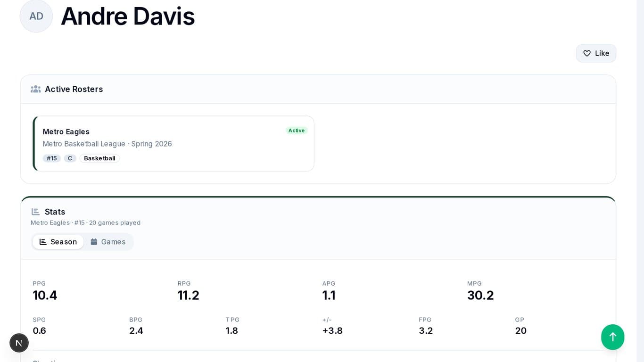Viewport: 644px width, 362px height.
Task: Switch to the Games stats tab
Action: click(108, 242)
